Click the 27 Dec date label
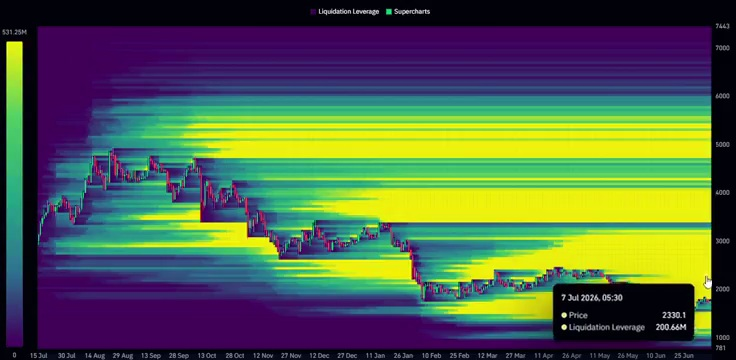736x360 pixels. pos(347,355)
